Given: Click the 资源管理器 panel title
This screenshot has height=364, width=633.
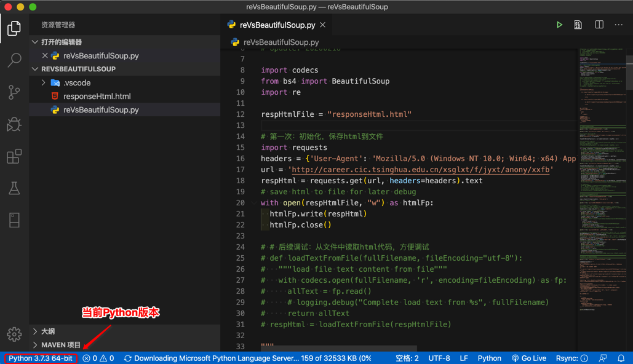Looking at the screenshot, I should [x=58, y=25].
